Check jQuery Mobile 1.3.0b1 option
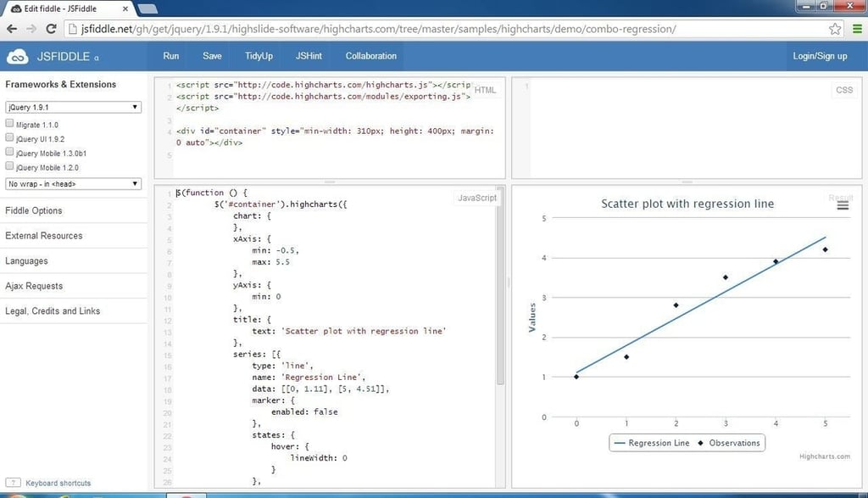The width and height of the screenshot is (868, 498). [x=9, y=152]
